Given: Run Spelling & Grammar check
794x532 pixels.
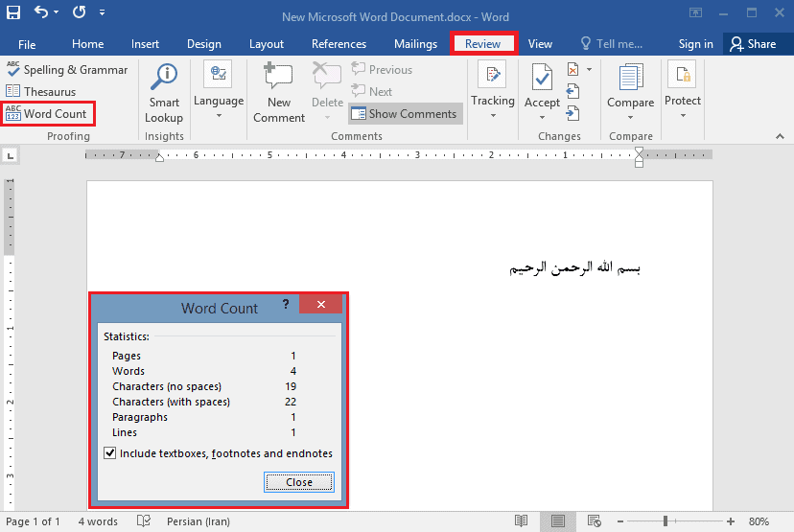Looking at the screenshot, I should [x=67, y=70].
